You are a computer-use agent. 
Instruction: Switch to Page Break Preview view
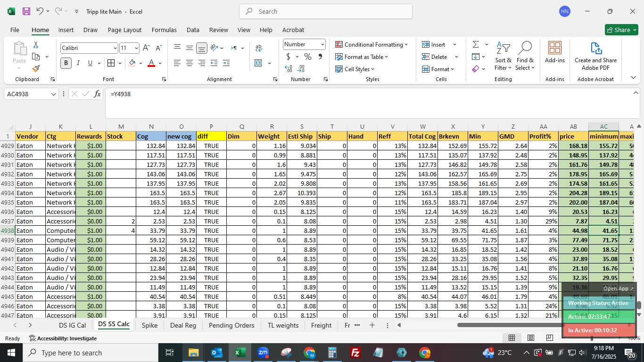550,337
